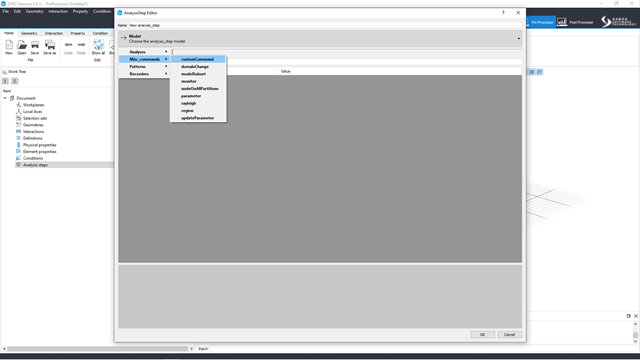Close the bottom-right output panel

point(636,316)
